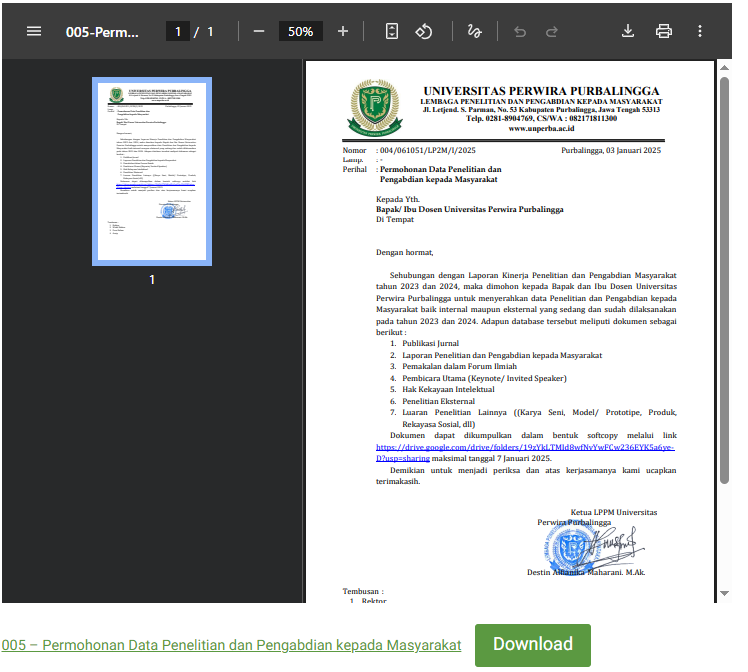The width and height of the screenshot is (748, 672).
Task: Select the draw annotation tool
Action: [x=474, y=31]
